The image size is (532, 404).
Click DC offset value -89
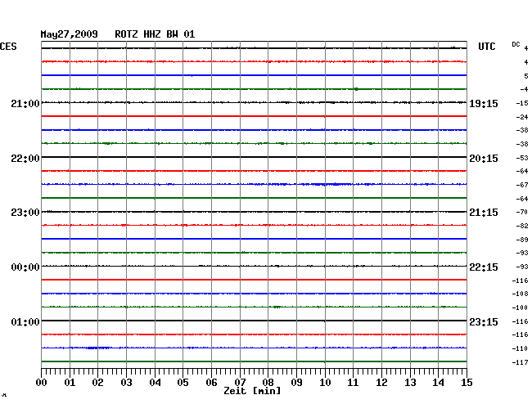pos(522,240)
